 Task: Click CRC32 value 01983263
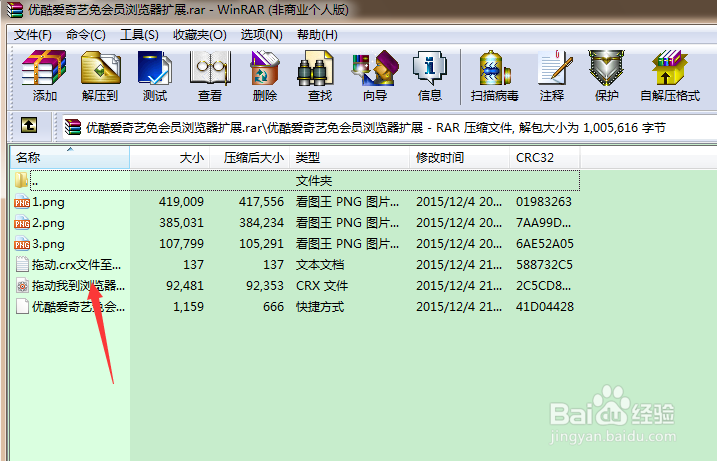(544, 202)
